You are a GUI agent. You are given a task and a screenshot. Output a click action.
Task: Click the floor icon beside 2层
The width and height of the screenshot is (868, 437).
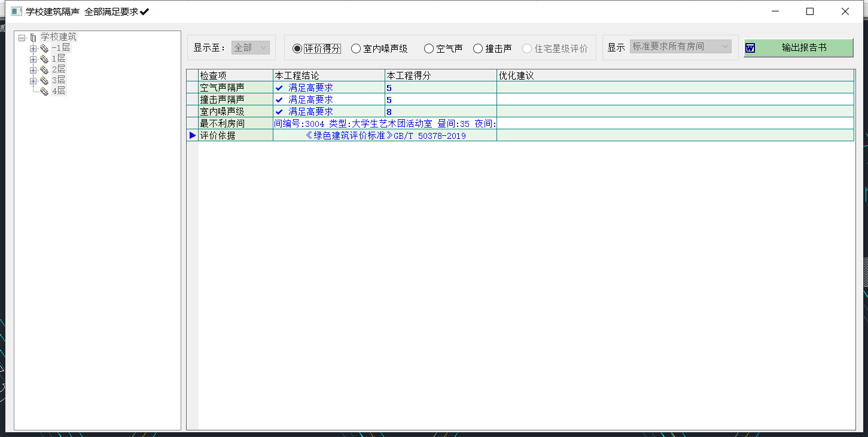coord(44,70)
